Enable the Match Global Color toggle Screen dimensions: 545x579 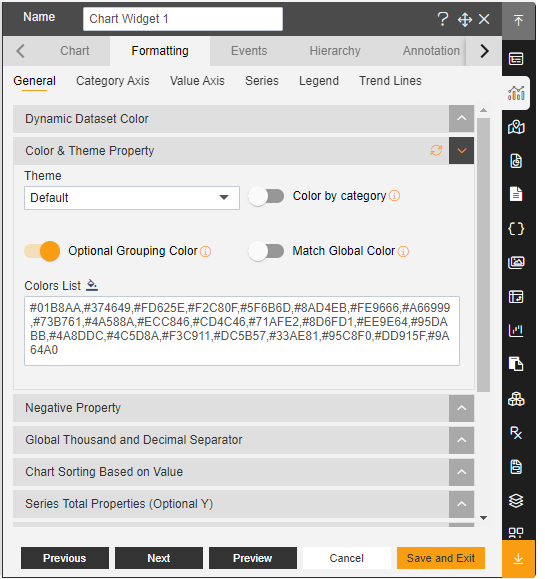click(x=266, y=251)
